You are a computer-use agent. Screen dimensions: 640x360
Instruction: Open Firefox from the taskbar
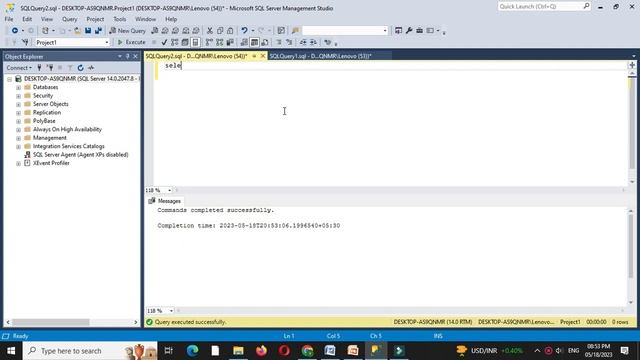[261, 351]
